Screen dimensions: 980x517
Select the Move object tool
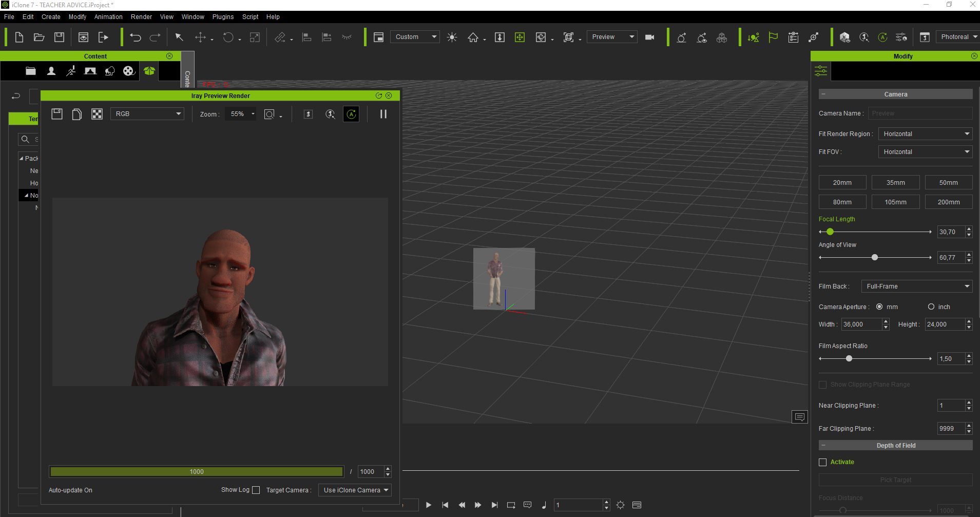(200, 37)
